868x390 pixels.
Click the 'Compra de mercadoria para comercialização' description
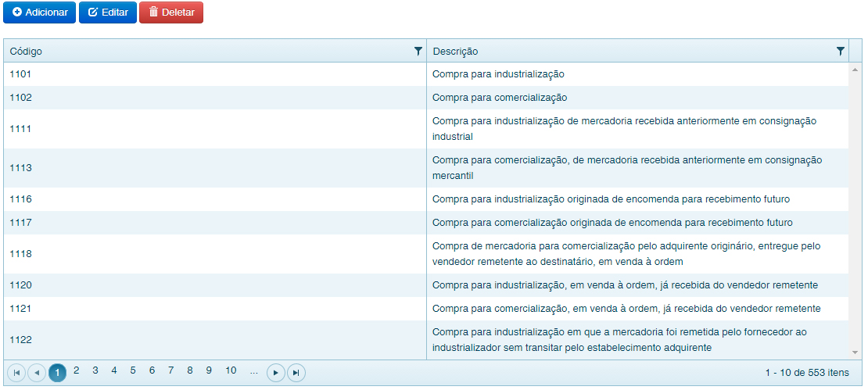click(x=638, y=253)
